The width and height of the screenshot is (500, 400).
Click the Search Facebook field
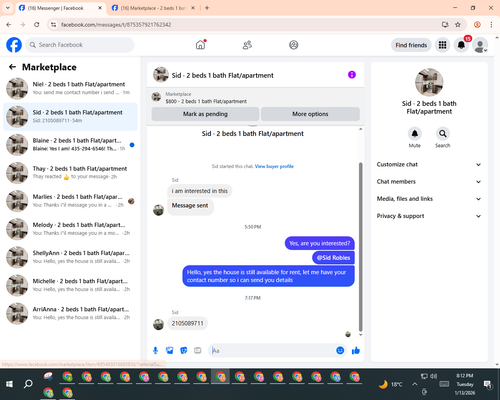(80, 45)
